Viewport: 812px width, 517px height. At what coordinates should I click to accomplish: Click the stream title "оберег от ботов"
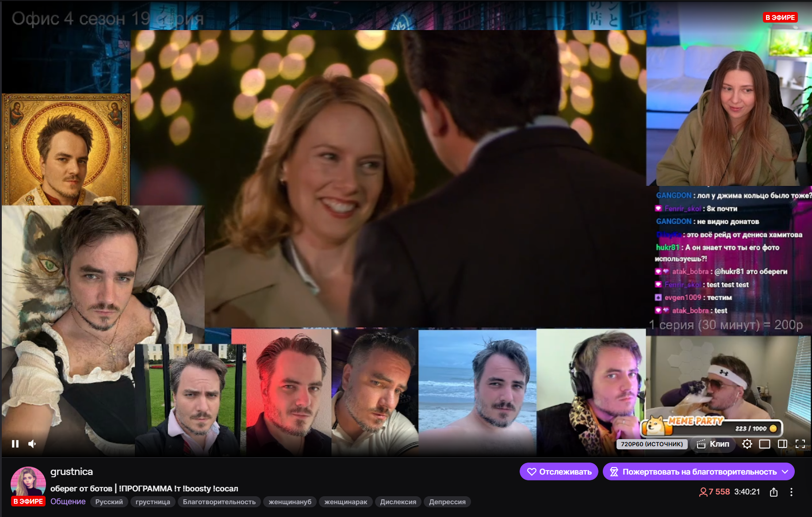pyautogui.click(x=81, y=488)
